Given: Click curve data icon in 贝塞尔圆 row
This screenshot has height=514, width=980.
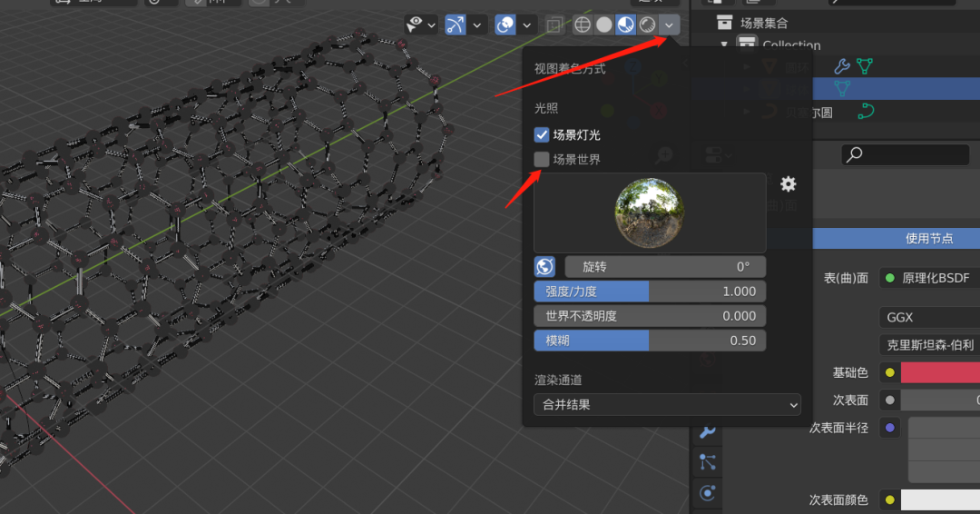Looking at the screenshot, I should [866, 112].
